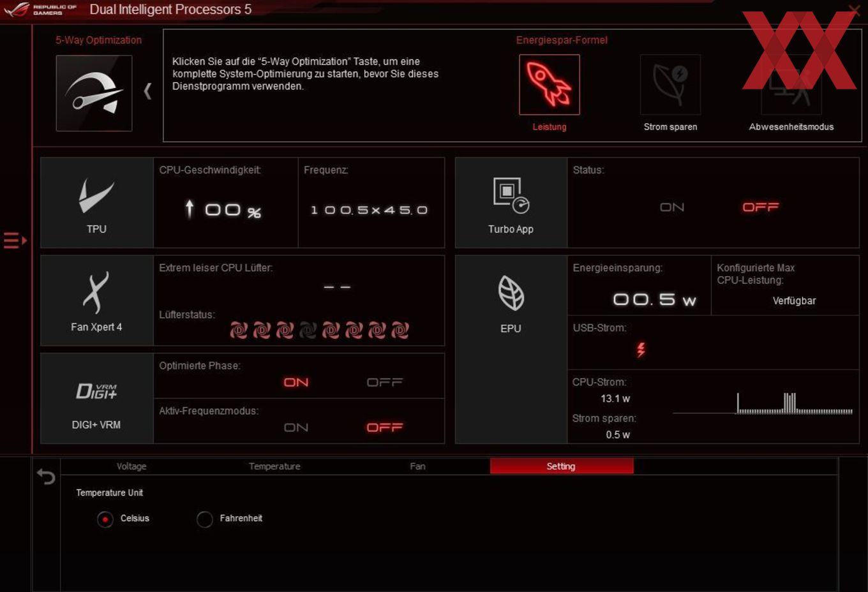This screenshot has height=592, width=868.
Task: Click the Extrem leiser CPU Lüfter value
Action: 337,287
